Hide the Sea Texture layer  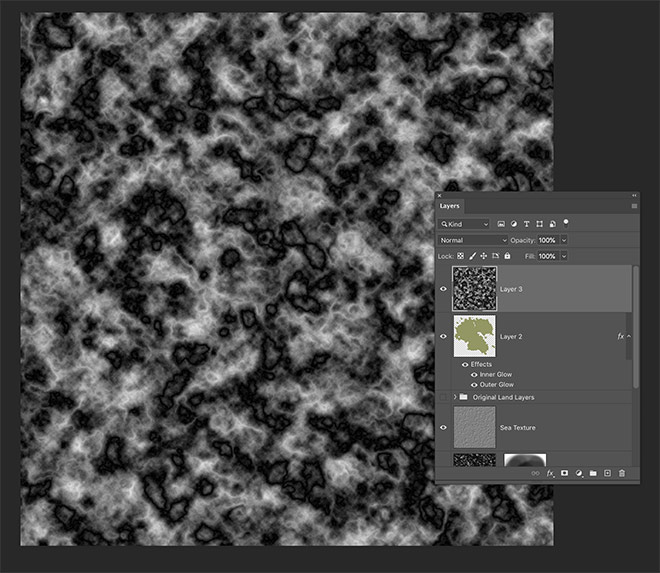[x=443, y=427]
